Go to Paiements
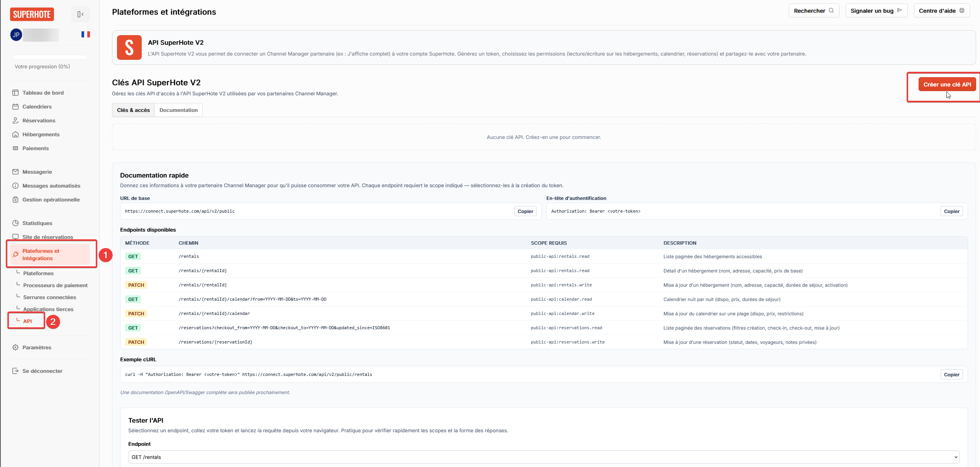 coord(36,148)
